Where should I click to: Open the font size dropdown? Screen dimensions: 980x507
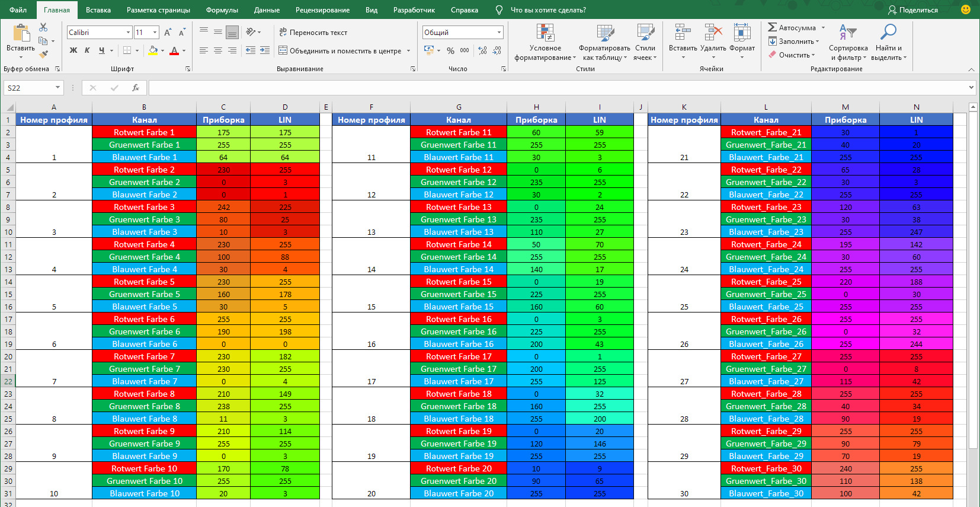coord(155,33)
